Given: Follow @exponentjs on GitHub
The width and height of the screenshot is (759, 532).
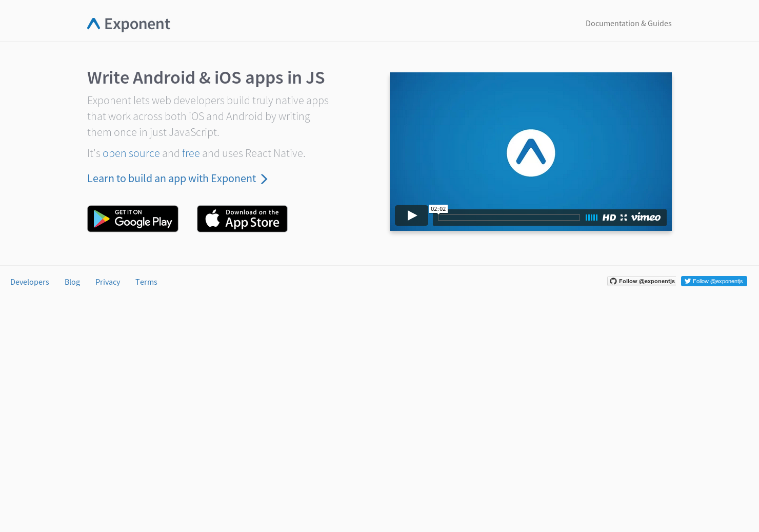Looking at the screenshot, I should [642, 281].
